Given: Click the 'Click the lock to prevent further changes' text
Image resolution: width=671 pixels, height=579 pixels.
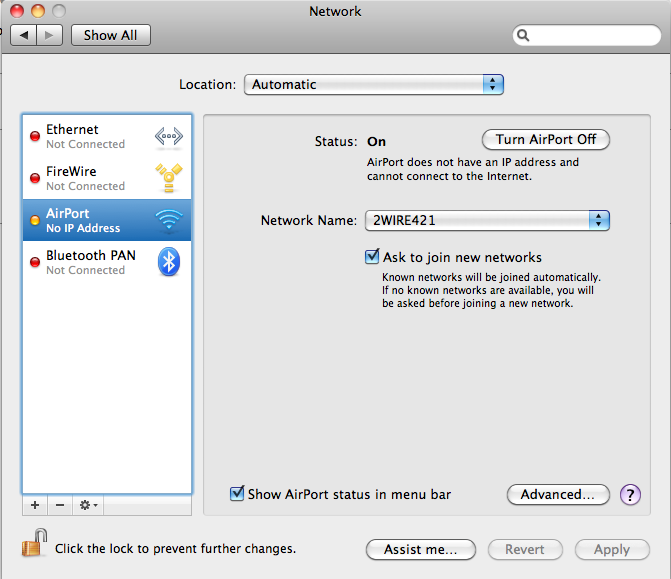Looking at the screenshot, I should tap(175, 549).
